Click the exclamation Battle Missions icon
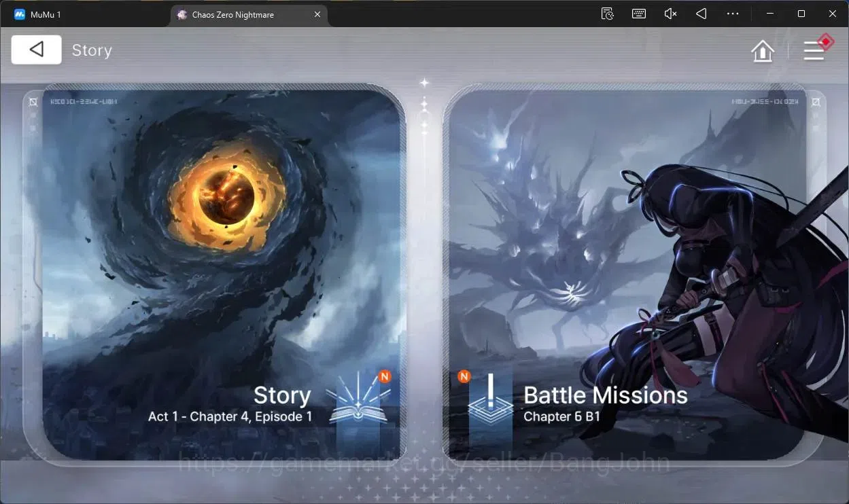Screen dimensions: 849x504 [x=490, y=402]
